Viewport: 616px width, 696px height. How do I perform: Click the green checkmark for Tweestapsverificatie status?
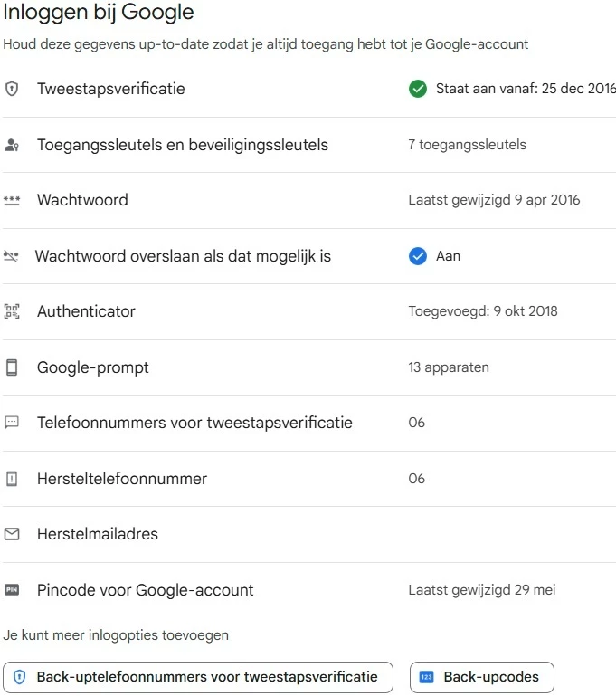click(417, 89)
